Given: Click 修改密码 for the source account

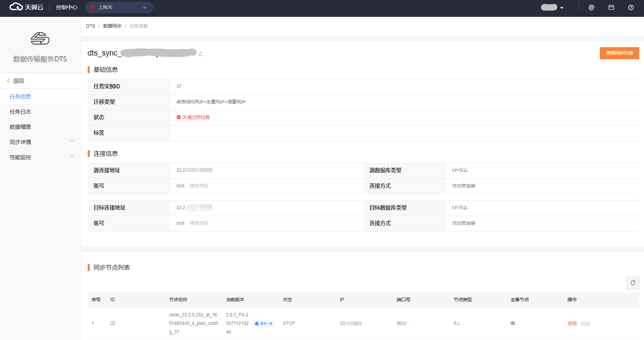Looking at the screenshot, I should [x=199, y=186].
